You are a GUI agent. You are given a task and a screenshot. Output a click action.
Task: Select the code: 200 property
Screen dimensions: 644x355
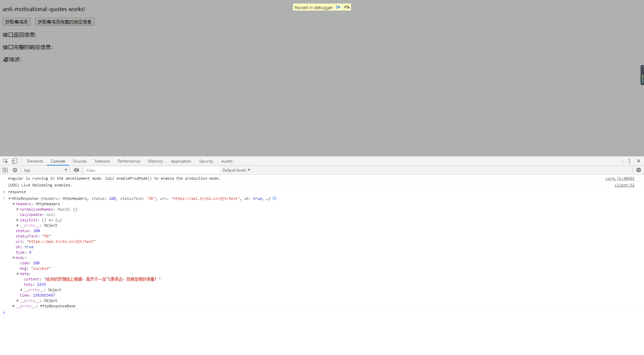[x=30, y=263]
